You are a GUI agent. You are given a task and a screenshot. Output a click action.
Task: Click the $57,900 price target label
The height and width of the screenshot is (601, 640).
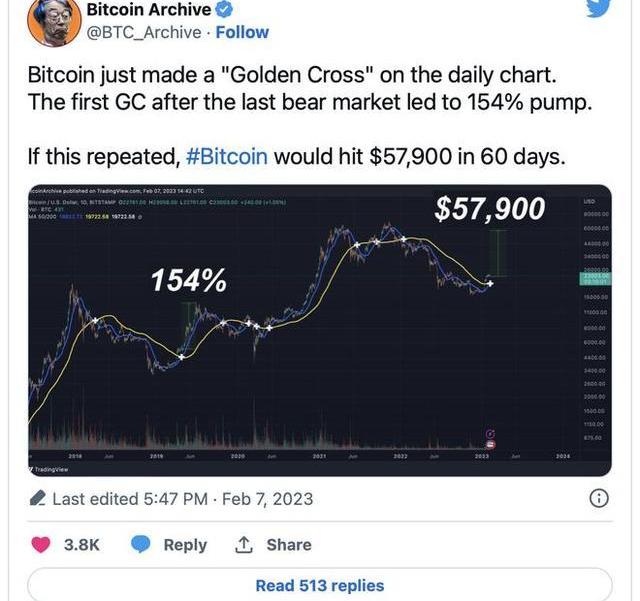click(x=489, y=209)
